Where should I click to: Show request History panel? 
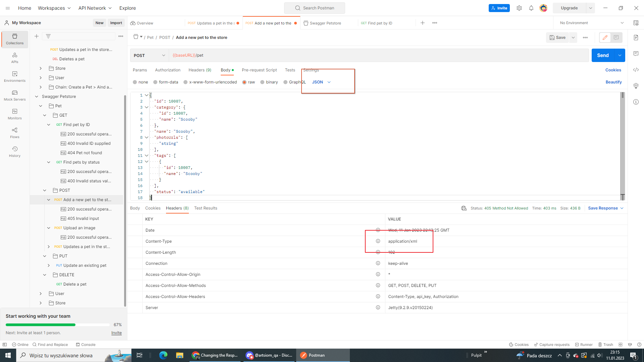[14, 151]
